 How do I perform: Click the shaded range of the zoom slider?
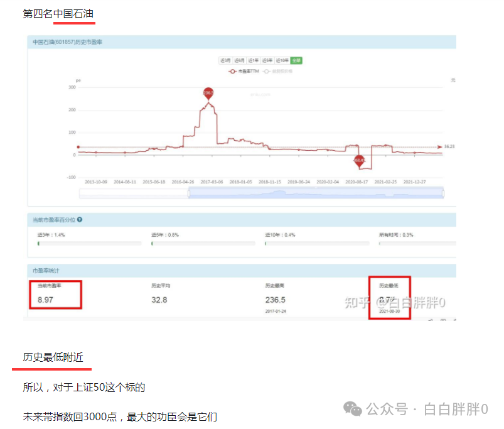pyautogui.click(x=316, y=193)
